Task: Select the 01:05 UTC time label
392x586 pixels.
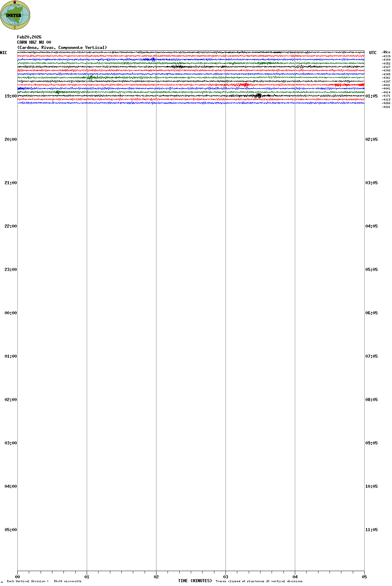Action: (371, 96)
